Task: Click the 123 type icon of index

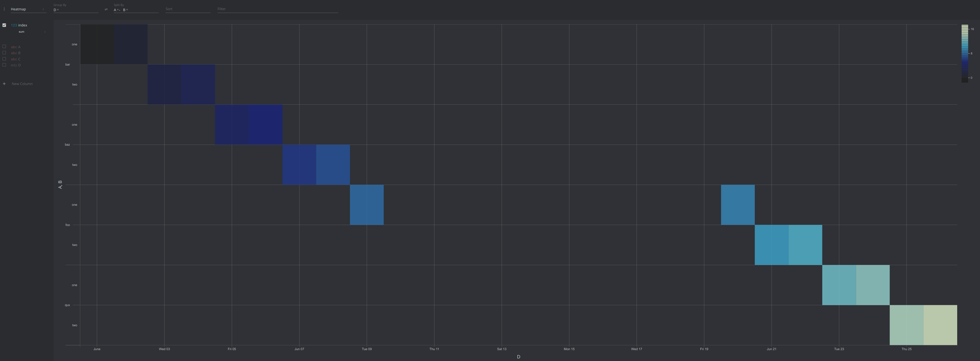Action: click(14, 25)
